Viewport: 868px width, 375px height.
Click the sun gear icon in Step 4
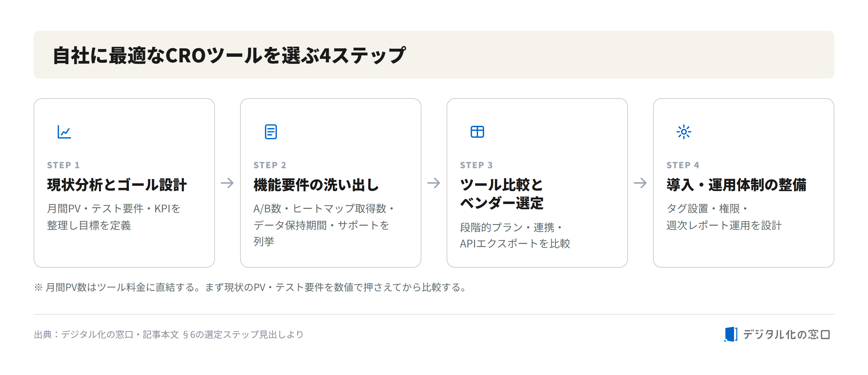684,132
